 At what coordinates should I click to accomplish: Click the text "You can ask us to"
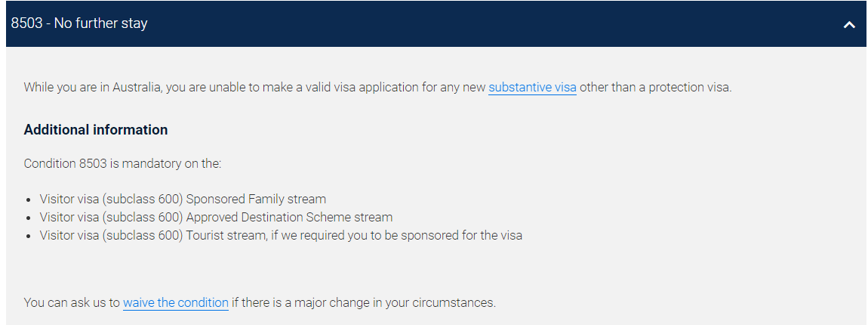[x=72, y=303]
